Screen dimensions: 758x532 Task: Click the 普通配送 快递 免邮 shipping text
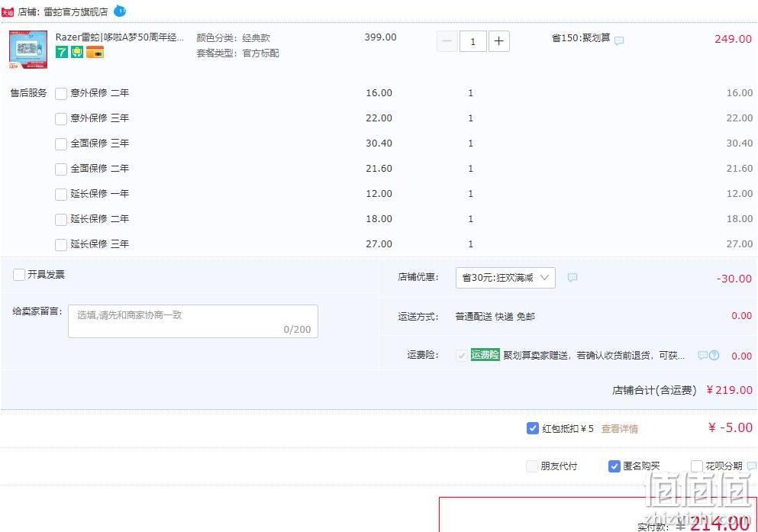coord(495,317)
